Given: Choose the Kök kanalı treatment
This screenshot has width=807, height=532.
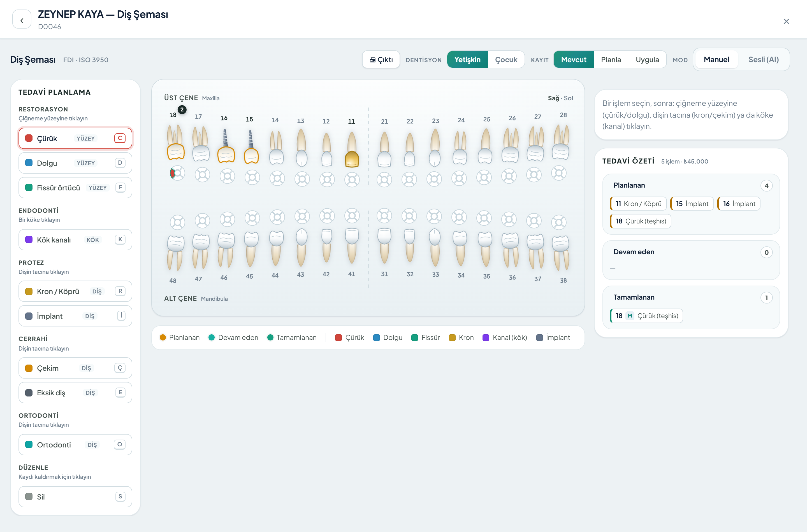Looking at the screenshot, I should pyautogui.click(x=75, y=240).
